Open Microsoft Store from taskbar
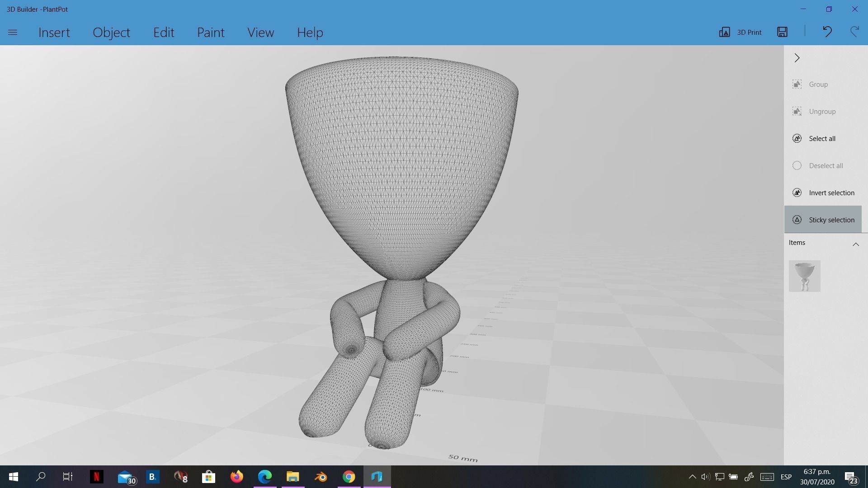This screenshot has height=488, width=868. 208,477
